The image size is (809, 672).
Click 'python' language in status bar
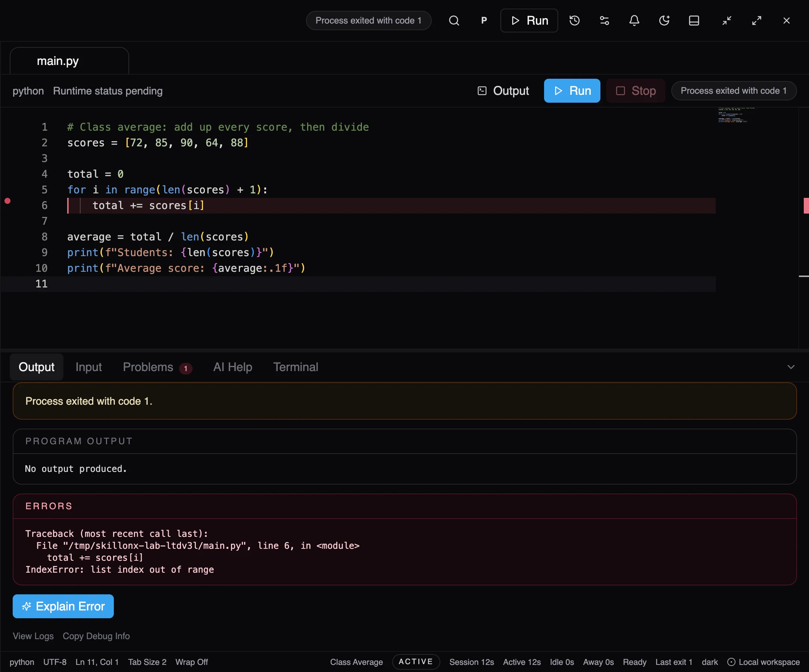pyautogui.click(x=22, y=662)
